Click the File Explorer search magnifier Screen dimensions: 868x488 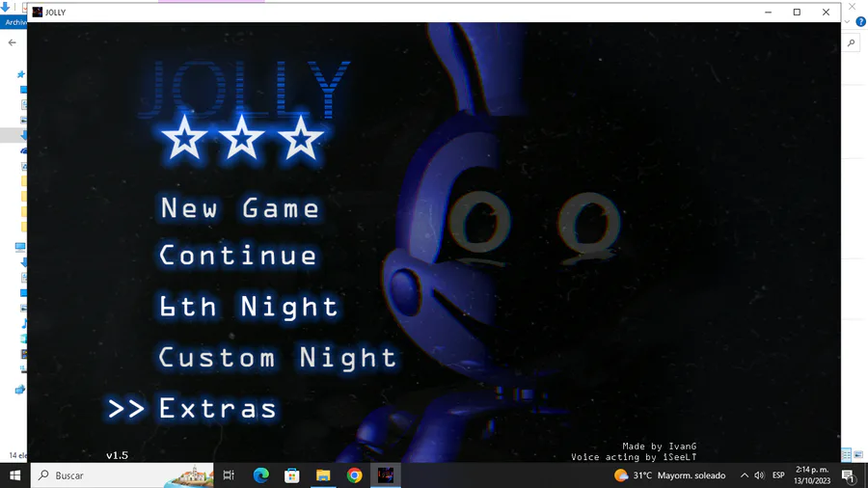(852, 42)
